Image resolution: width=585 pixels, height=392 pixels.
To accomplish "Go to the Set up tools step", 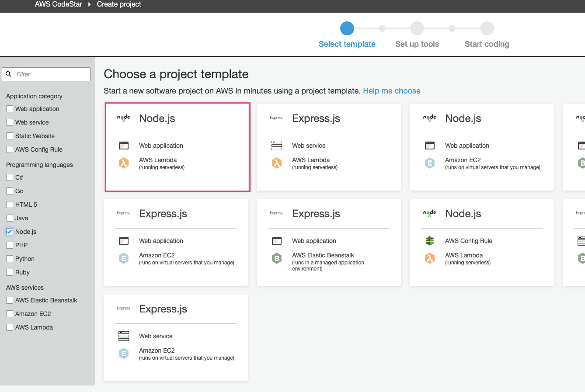I will tap(417, 44).
